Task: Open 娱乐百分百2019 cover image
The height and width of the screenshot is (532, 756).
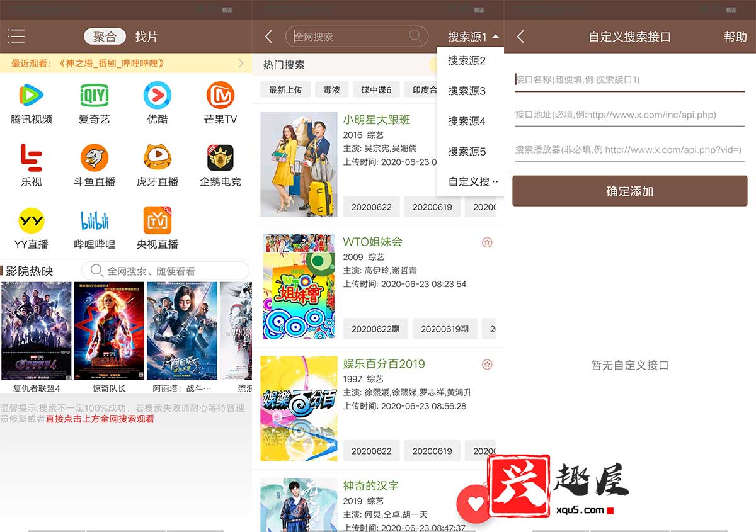Action: [299, 409]
